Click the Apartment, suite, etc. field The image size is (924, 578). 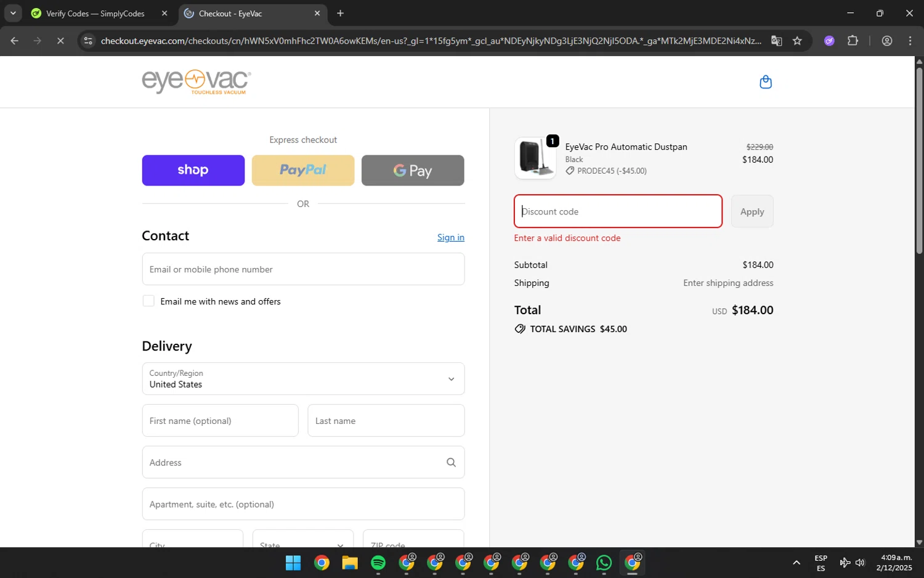[303, 504]
